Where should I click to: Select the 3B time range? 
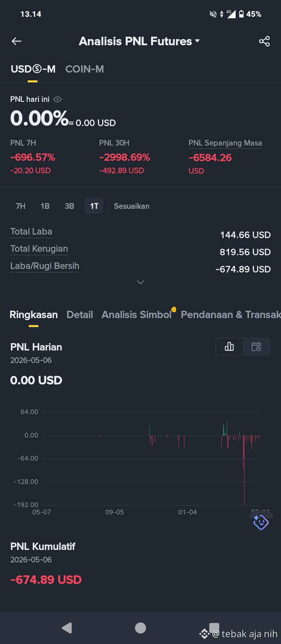(x=69, y=206)
